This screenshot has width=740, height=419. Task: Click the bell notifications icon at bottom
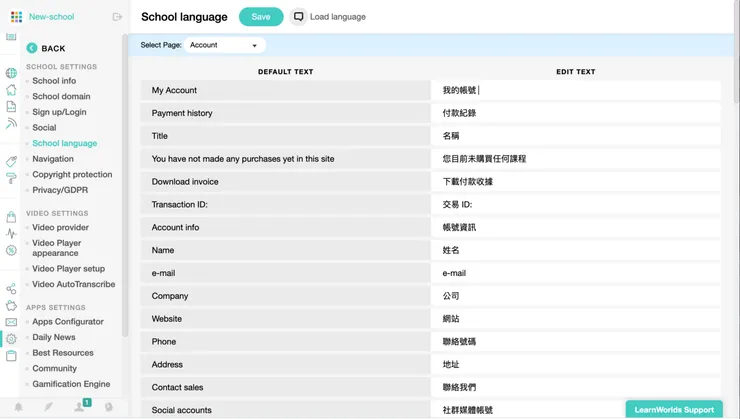(18, 407)
